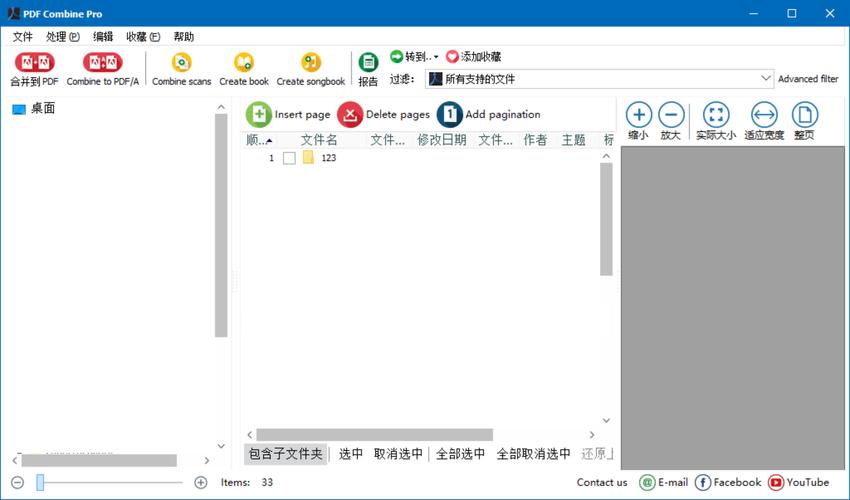Increase thumbnail size with plus icon

tap(201, 482)
